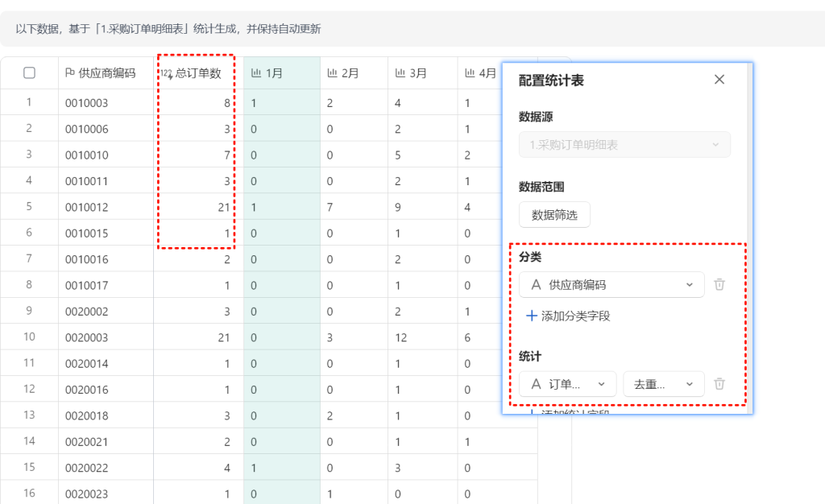Viewport: 825px width, 504px height.
Task: Click the chart icon beside 3月
Action: click(x=400, y=73)
